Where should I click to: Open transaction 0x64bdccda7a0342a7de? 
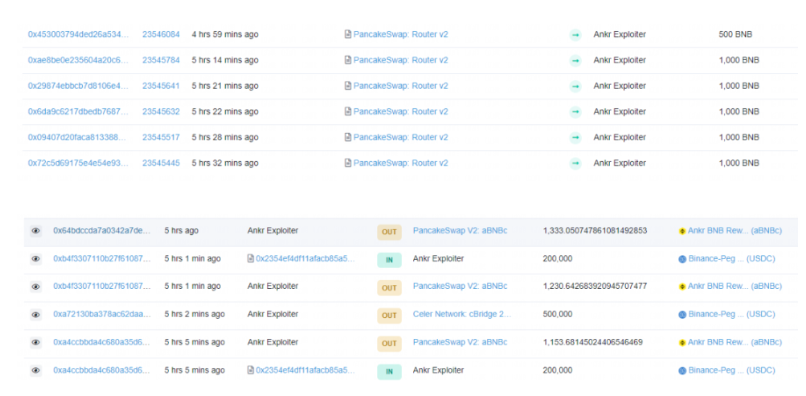point(102,231)
